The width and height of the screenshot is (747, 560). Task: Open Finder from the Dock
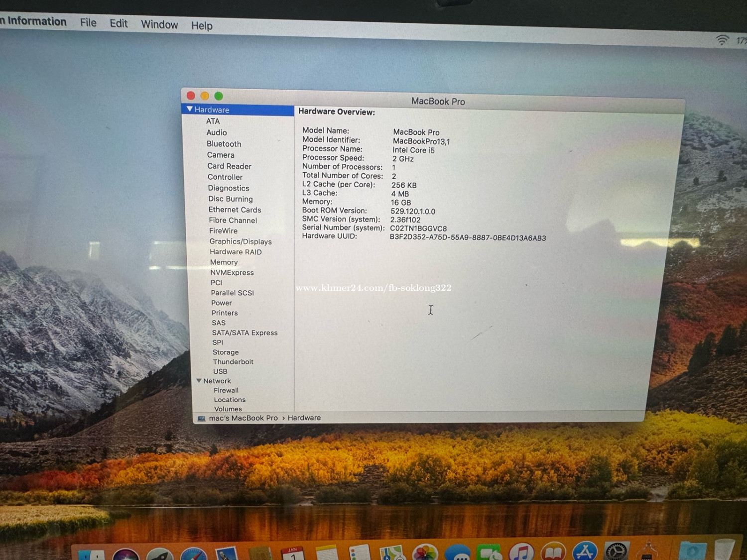pyautogui.click(x=92, y=555)
